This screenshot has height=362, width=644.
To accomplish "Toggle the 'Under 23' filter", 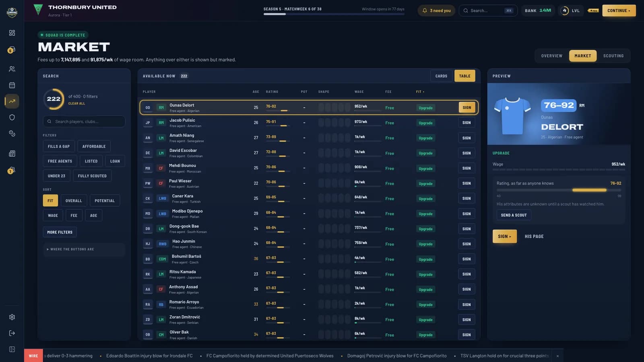I will point(56,176).
